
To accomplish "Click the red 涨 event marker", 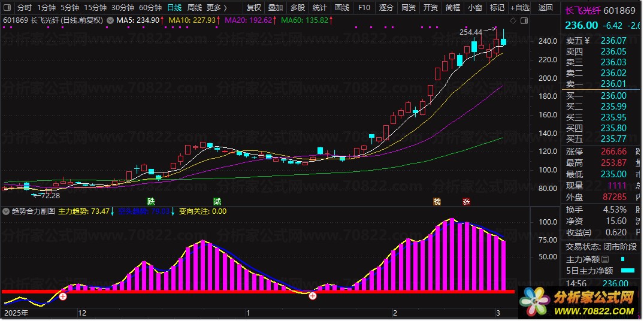I will 466,202.
